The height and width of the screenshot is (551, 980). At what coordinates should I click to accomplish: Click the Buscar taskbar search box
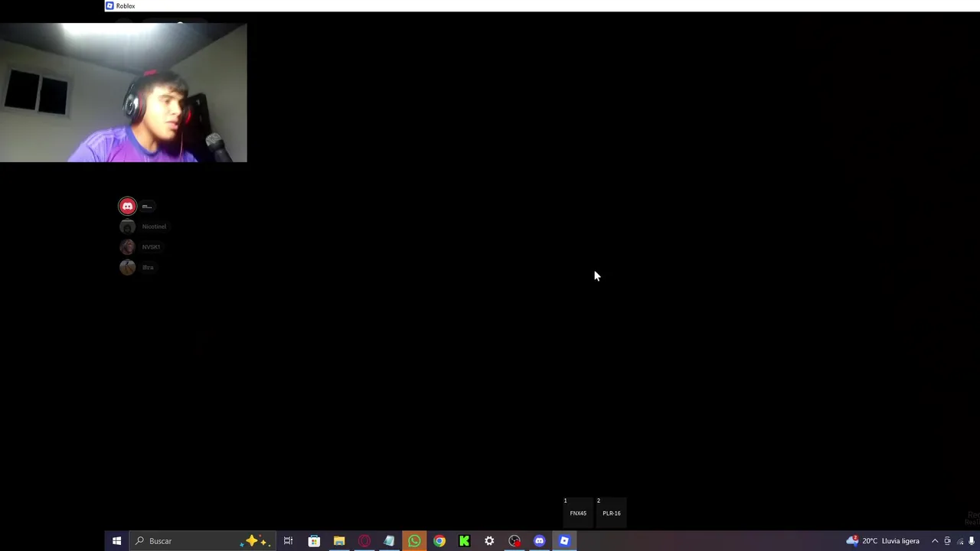[202, 541]
